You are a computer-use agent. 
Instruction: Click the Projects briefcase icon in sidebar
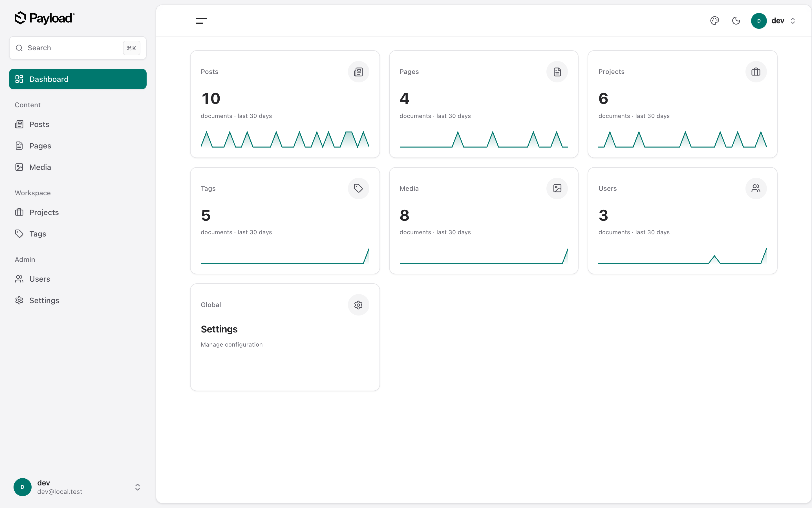point(19,212)
